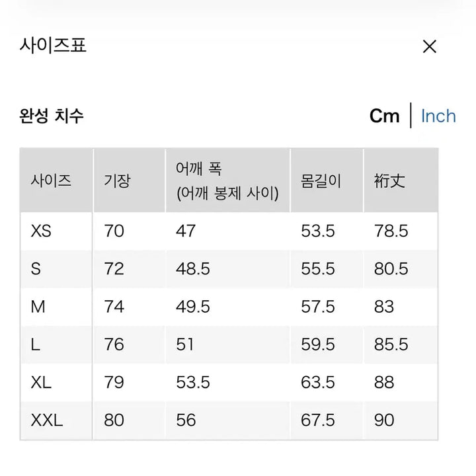Viewport: 476px width, 476px height.
Task: Click the 완성 치수 section heading
Action: coord(52,116)
